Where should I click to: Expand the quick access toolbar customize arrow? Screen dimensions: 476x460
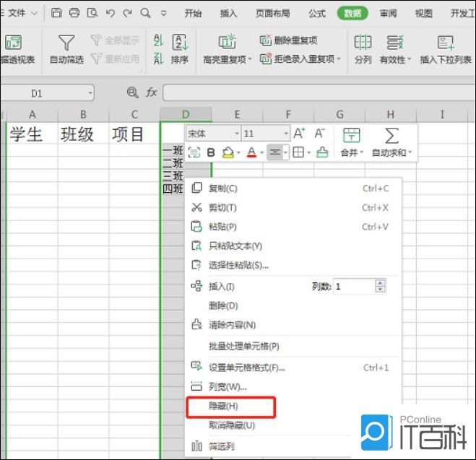point(164,13)
